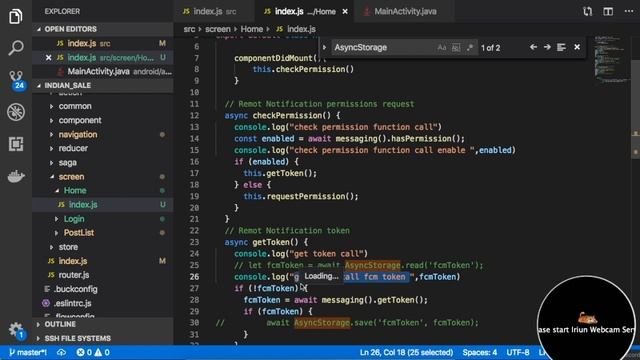Viewport: 640px width, 360px height.
Task: Expand the SSH File Systems section
Action: 103,338
